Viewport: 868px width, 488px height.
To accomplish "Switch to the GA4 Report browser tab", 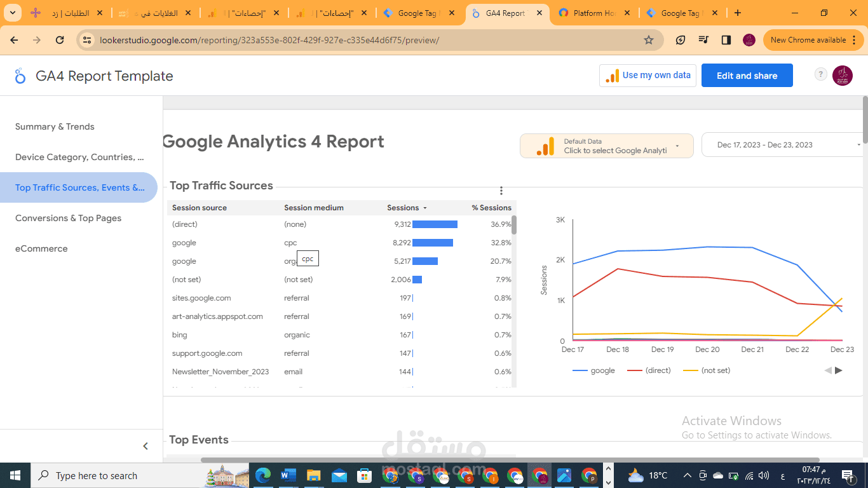I will pos(508,13).
